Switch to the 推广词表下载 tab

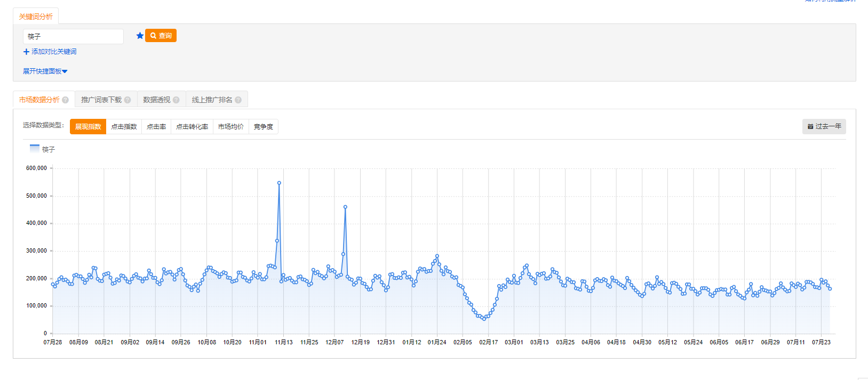tap(101, 100)
